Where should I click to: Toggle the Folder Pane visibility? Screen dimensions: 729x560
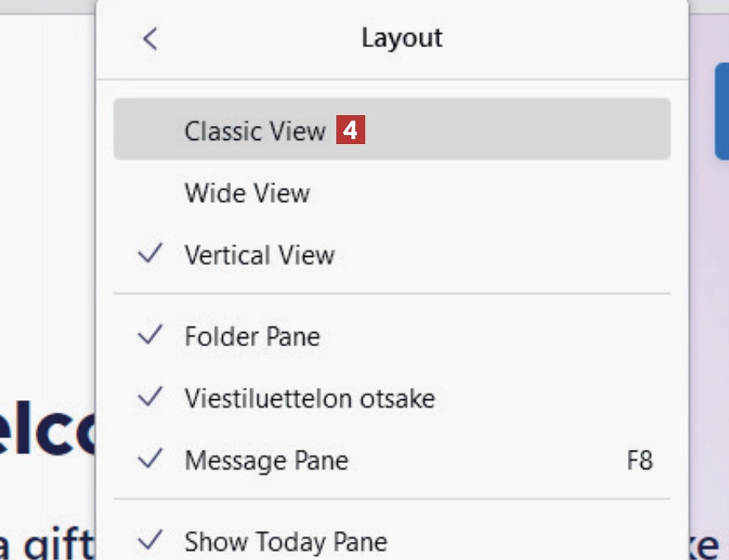[252, 336]
